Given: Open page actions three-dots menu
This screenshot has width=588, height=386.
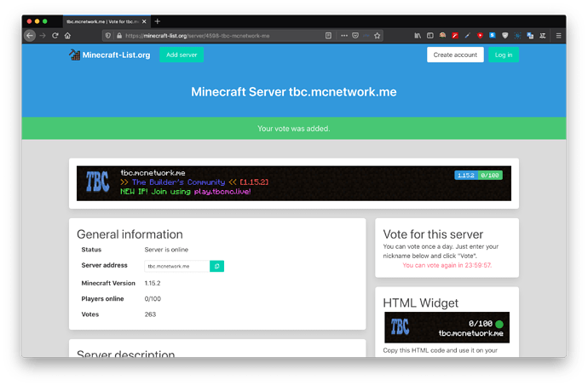Looking at the screenshot, I should coord(344,36).
